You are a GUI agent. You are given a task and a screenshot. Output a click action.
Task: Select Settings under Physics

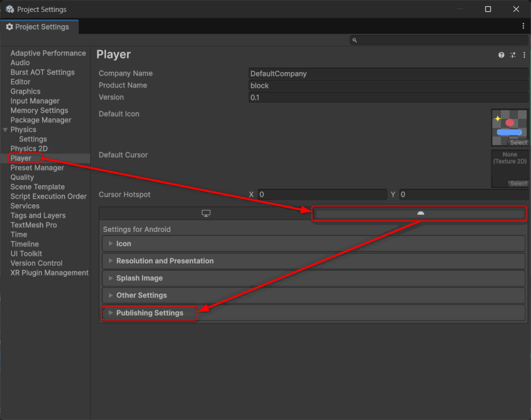[x=33, y=139]
